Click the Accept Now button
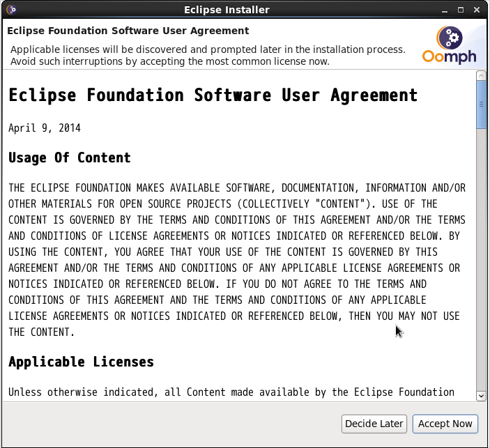This screenshot has width=490, height=448. pyautogui.click(x=445, y=424)
